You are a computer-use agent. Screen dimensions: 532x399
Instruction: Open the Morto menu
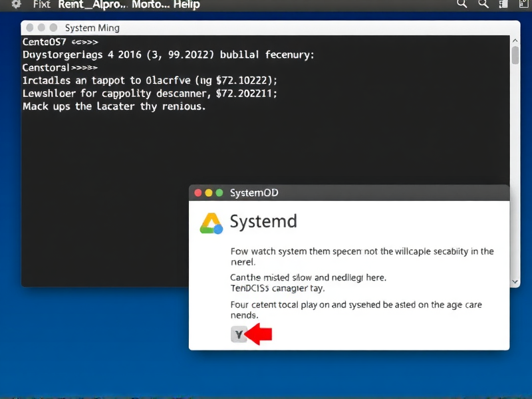click(x=148, y=5)
